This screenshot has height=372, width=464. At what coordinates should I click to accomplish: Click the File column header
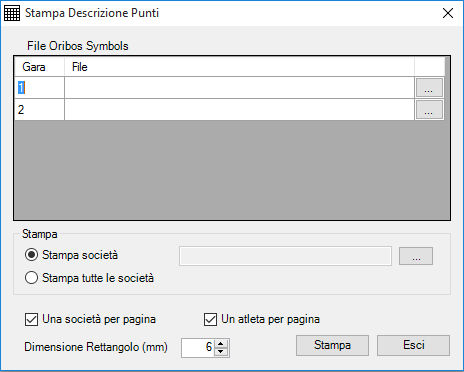click(239, 67)
